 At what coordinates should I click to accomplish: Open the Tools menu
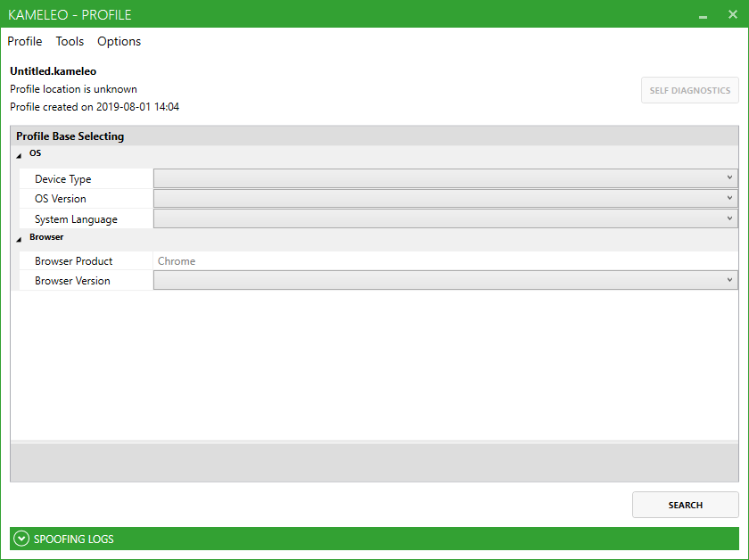point(70,42)
